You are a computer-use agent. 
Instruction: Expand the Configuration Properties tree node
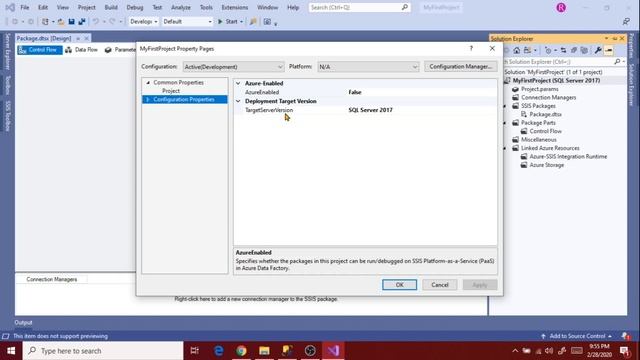[148, 100]
